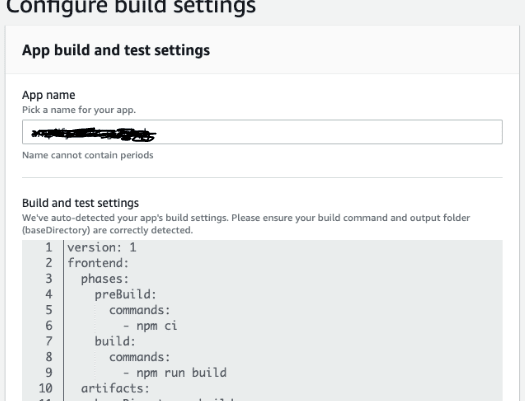Image resolution: width=525 pixels, height=401 pixels.
Task: Select gutter line number 6
Action: (49, 326)
